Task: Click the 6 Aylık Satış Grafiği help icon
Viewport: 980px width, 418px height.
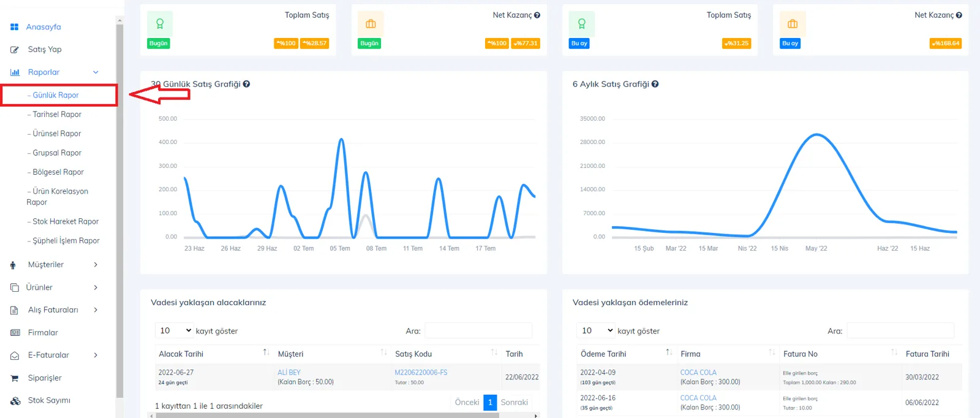Action: tap(655, 84)
